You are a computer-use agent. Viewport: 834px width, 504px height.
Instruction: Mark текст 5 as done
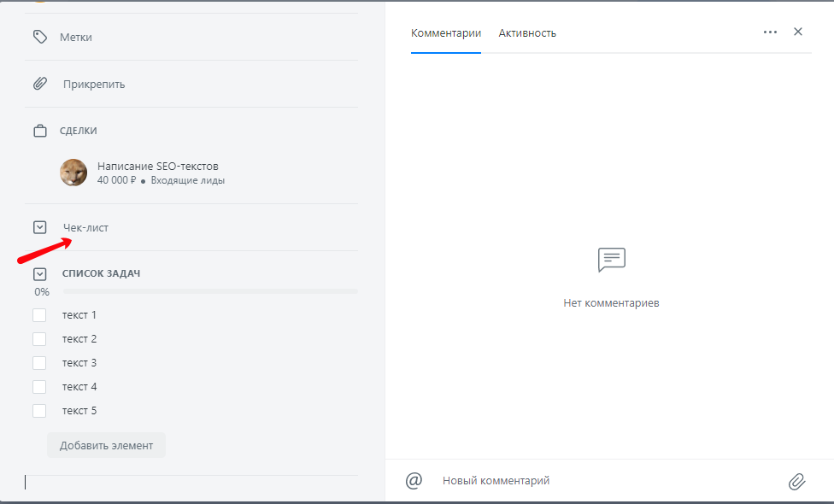click(39, 411)
